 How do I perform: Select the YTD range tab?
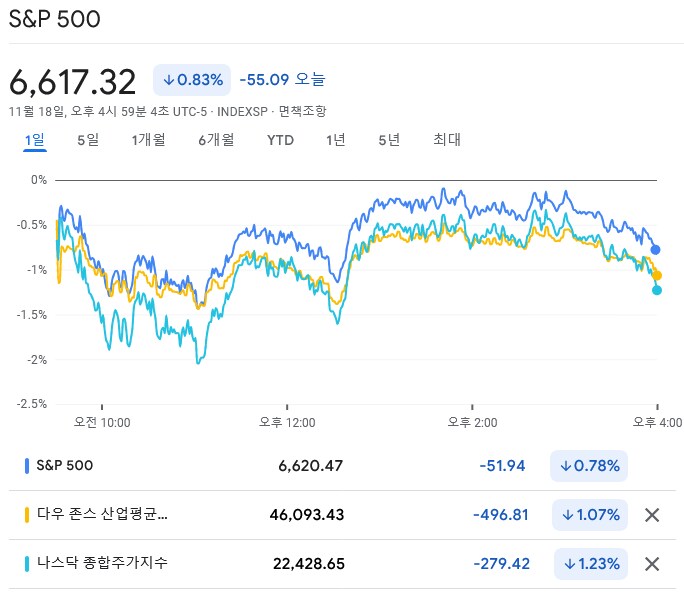pos(280,140)
